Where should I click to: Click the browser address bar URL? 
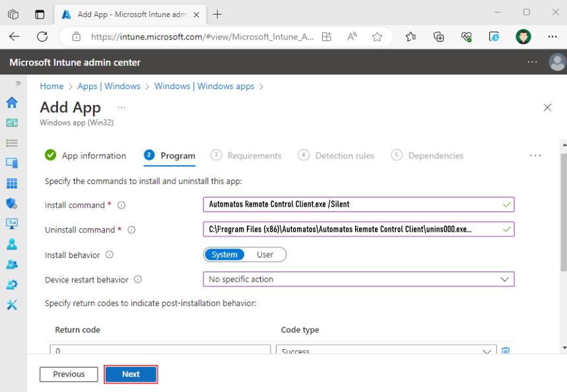pyautogui.click(x=202, y=36)
